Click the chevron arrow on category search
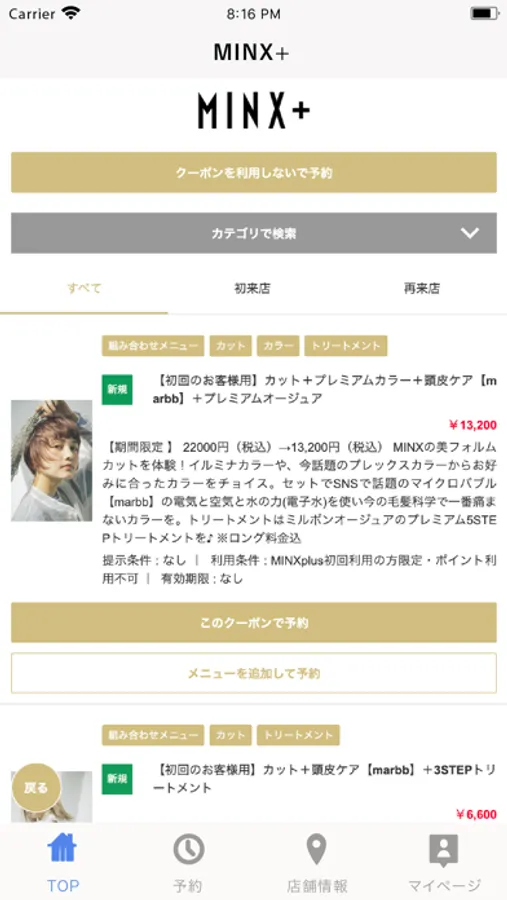Viewport: 507px width, 900px height. (x=470, y=233)
